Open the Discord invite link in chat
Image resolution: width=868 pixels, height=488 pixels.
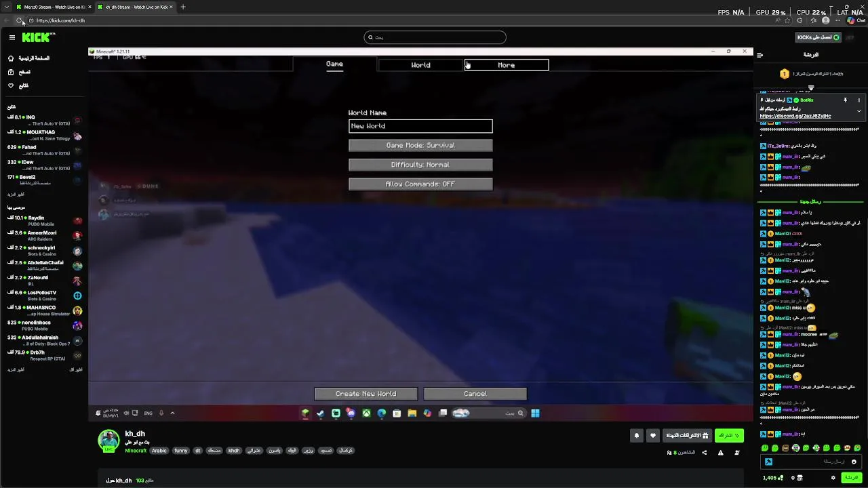point(795,116)
